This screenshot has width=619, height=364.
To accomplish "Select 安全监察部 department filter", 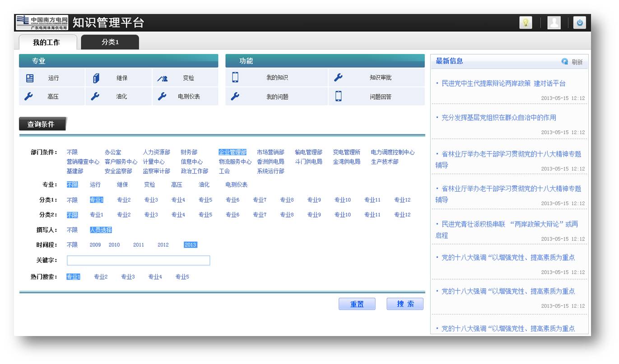I will point(118,171).
